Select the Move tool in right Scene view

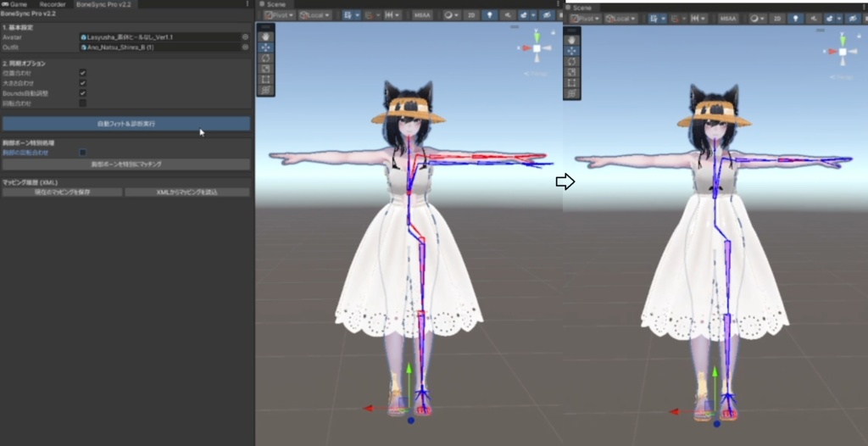(572, 50)
